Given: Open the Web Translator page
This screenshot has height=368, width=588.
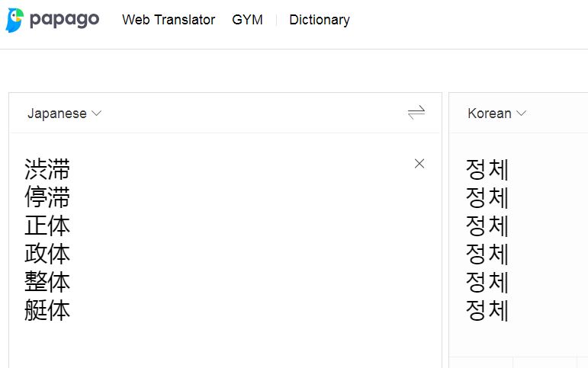Looking at the screenshot, I should (169, 20).
